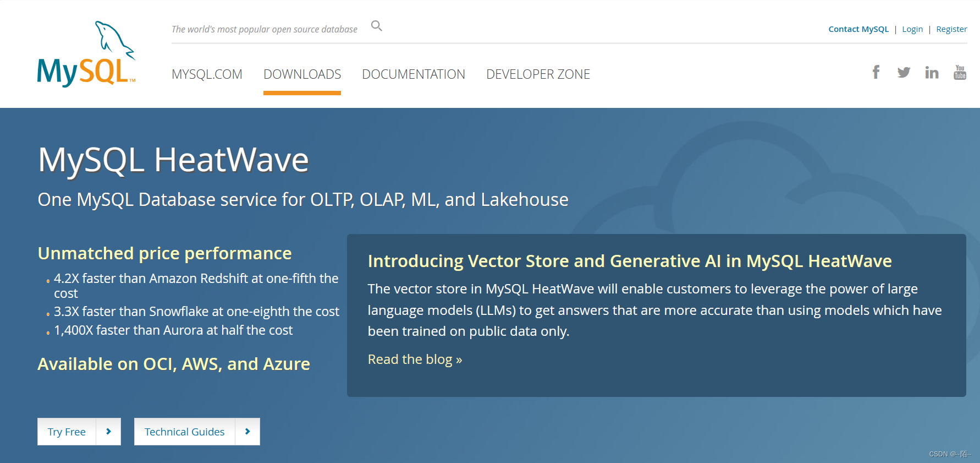Select the DOWNLOADS tab
The image size is (980, 463).
point(302,74)
